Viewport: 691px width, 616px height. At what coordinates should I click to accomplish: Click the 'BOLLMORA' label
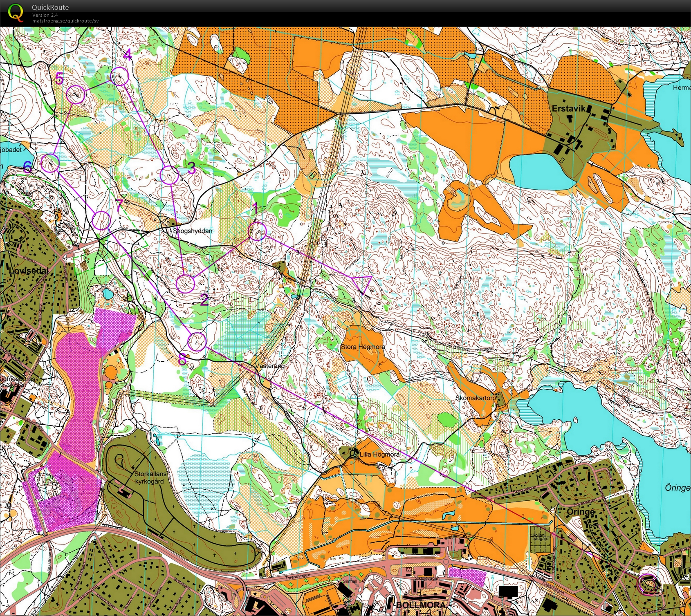point(421,605)
